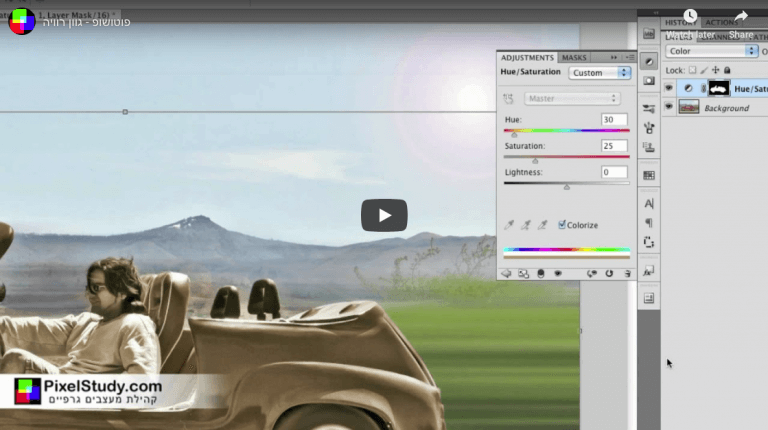Open the Adjustments panel icon in the dock
768x430 pixels.
648,62
